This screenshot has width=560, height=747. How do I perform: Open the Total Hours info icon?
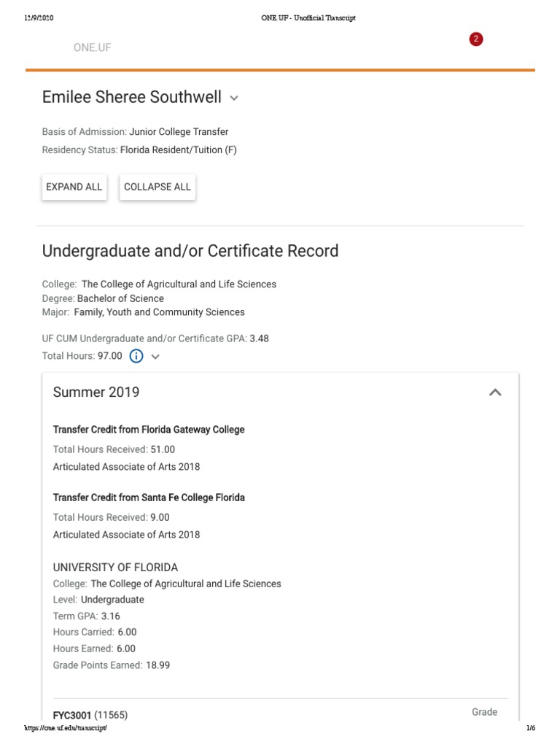point(136,356)
